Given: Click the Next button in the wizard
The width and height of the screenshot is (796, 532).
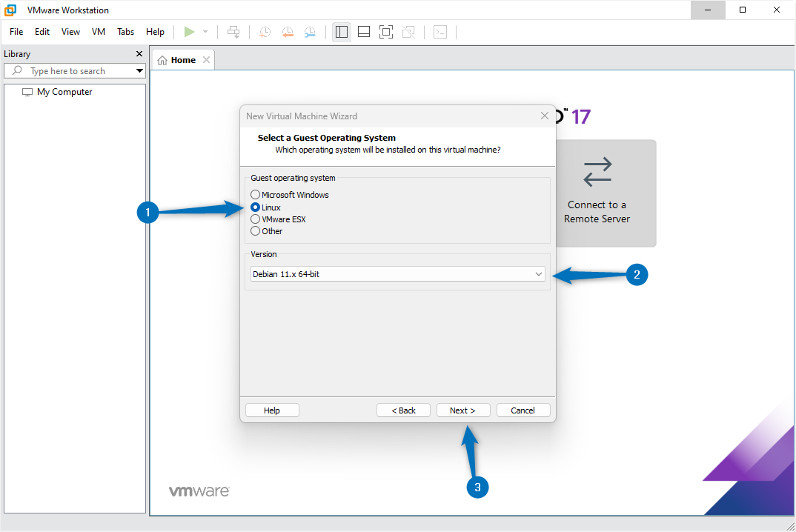Looking at the screenshot, I should [462, 410].
